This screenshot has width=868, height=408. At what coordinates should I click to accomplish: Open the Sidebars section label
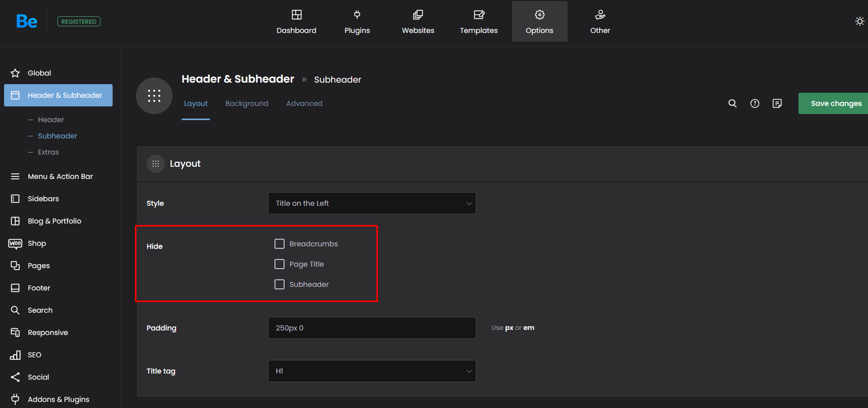pos(43,199)
